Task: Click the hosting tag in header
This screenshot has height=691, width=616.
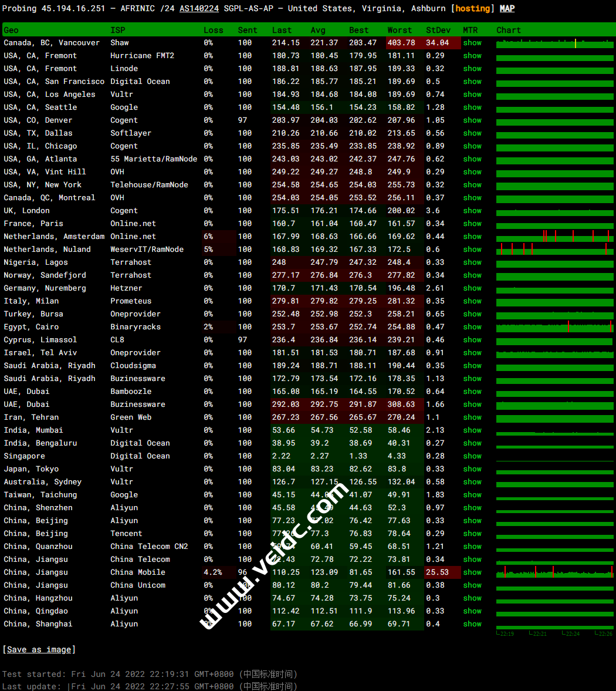Action: point(472,8)
